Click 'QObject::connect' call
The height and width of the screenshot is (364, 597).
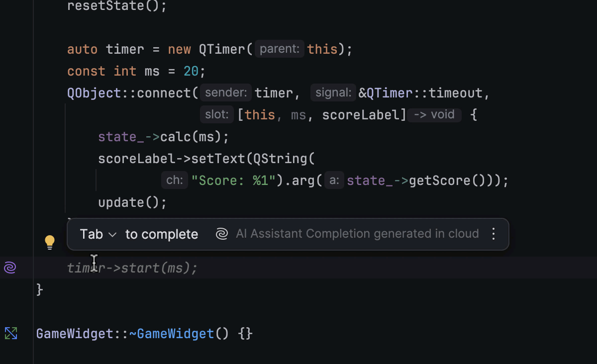pos(129,93)
